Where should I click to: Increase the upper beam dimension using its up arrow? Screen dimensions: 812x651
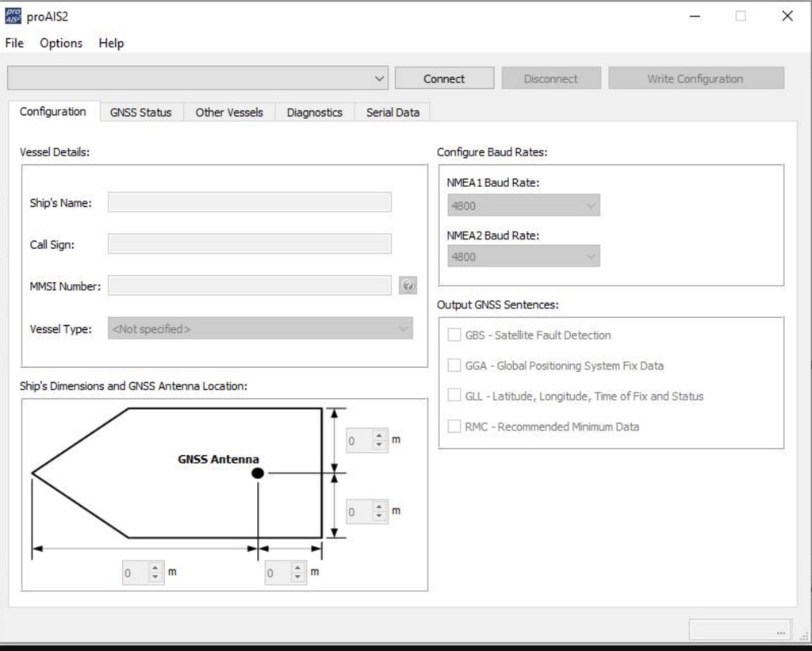click(x=379, y=436)
